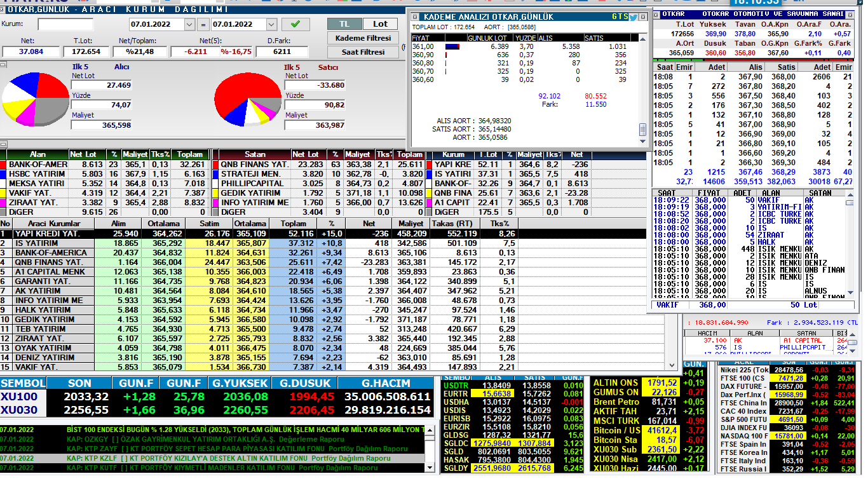This screenshot has height=488, width=868.
Task: Click 361,00 price level in Kademe Analizi
Action: tap(423, 46)
